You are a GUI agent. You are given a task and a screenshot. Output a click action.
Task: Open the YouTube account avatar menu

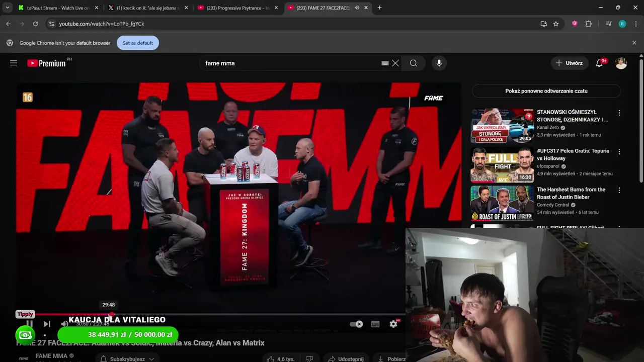pyautogui.click(x=621, y=63)
